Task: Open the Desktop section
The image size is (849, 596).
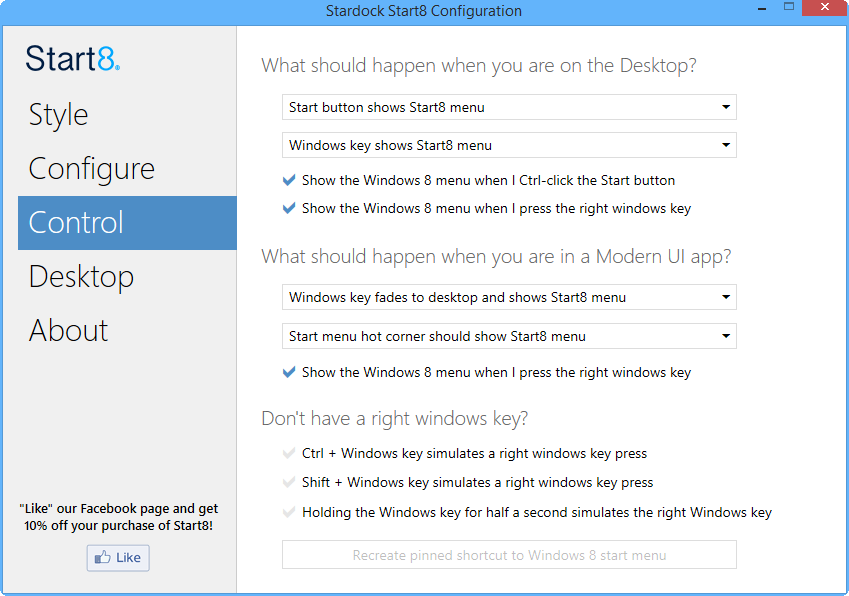Action: 81,277
